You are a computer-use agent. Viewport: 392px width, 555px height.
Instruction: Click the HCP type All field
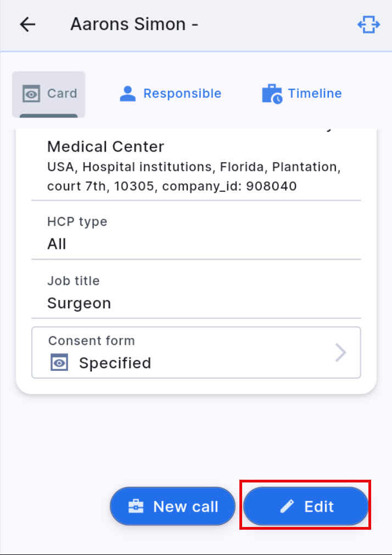coord(195,234)
